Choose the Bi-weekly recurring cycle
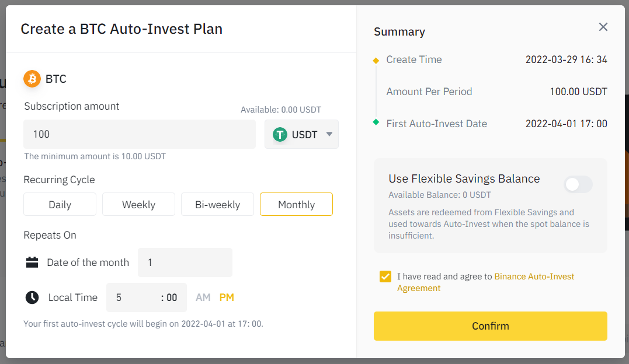 click(x=217, y=205)
